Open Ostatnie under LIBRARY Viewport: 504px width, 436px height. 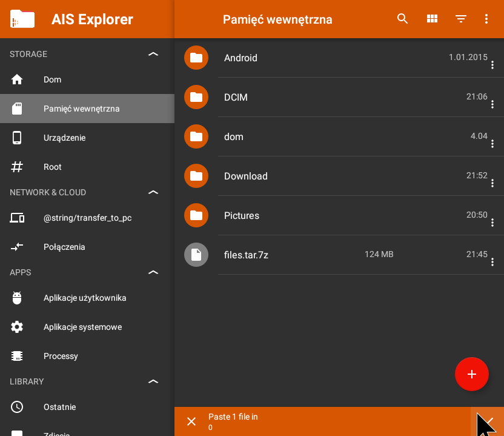pyautogui.click(x=59, y=407)
